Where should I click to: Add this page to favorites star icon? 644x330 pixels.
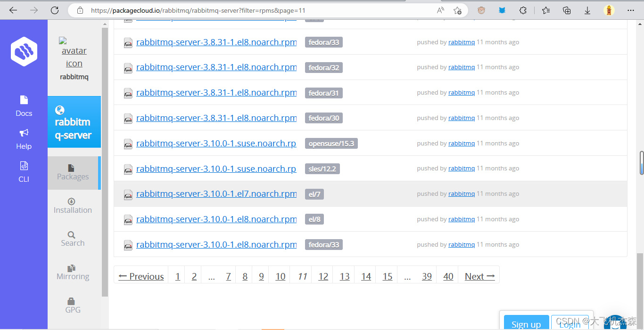[457, 10]
